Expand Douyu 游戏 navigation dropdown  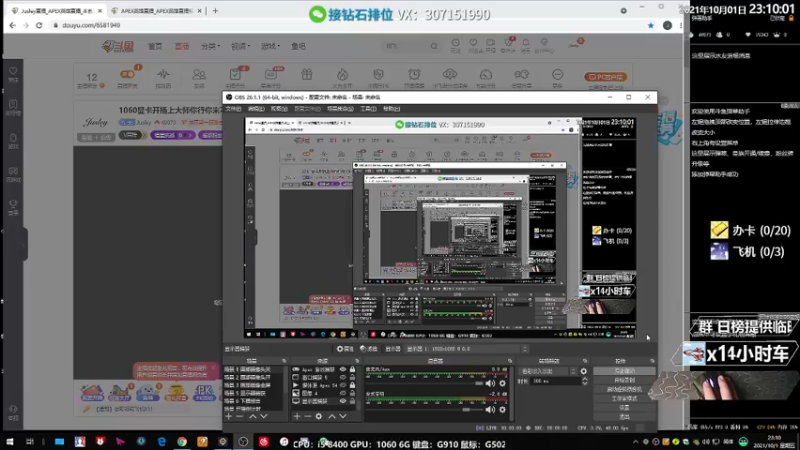coord(270,46)
